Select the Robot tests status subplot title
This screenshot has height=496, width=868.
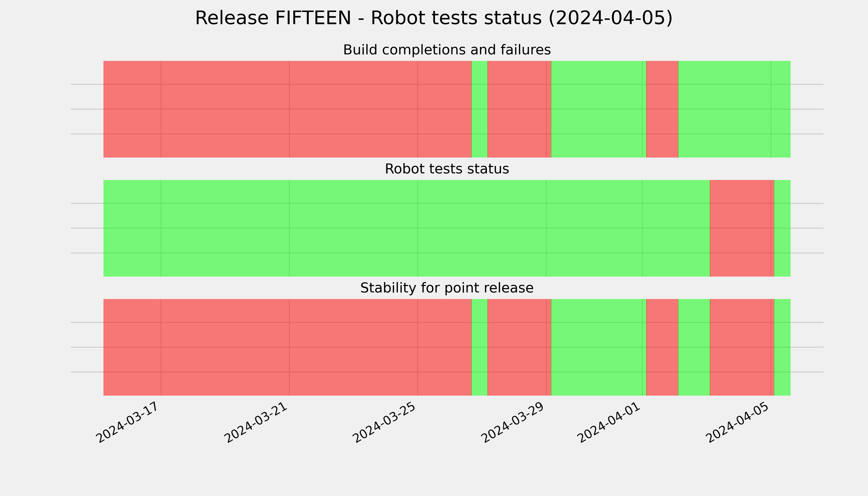pyautogui.click(x=447, y=169)
